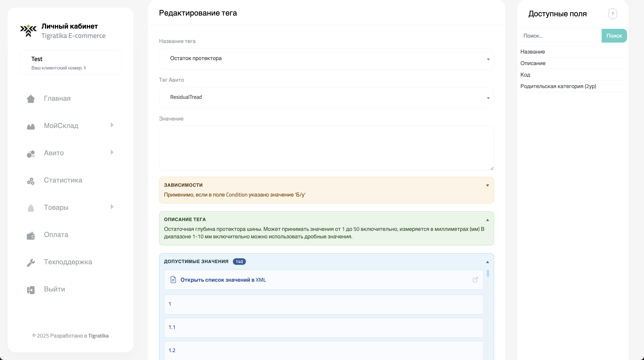Viewport: 644px width, 360px height.
Task: Expand the МойСклад submenu arrow
Action: [x=112, y=125]
